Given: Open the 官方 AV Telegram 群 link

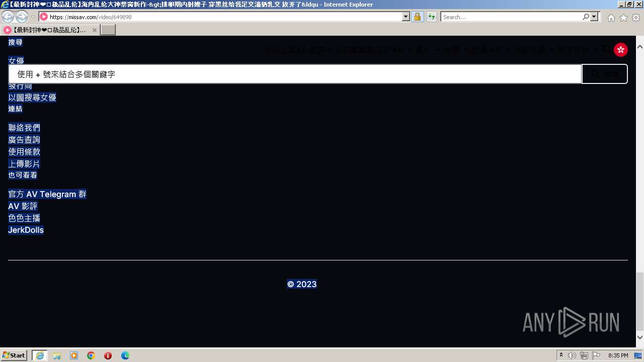Looking at the screenshot, I should point(47,194).
